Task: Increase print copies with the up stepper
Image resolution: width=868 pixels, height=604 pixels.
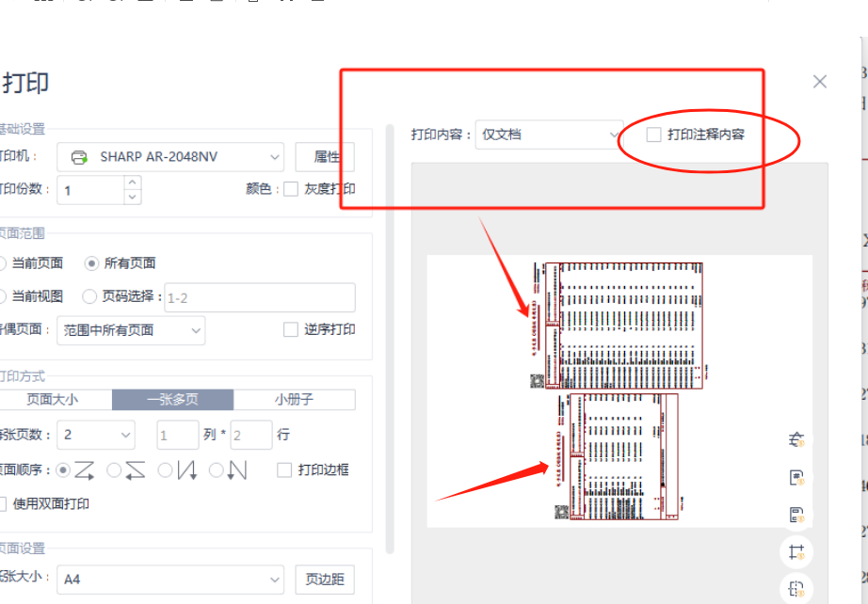Action: (133, 183)
